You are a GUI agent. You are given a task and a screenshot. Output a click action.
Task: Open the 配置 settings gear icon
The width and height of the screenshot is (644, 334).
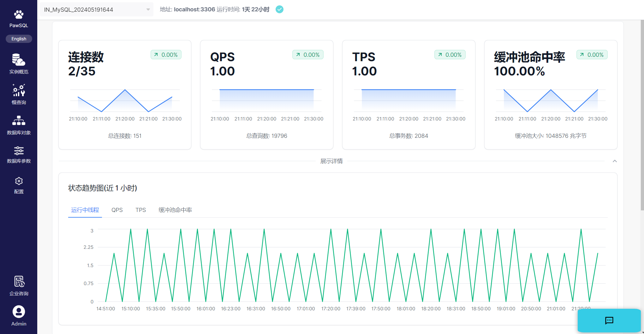coord(19,181)
